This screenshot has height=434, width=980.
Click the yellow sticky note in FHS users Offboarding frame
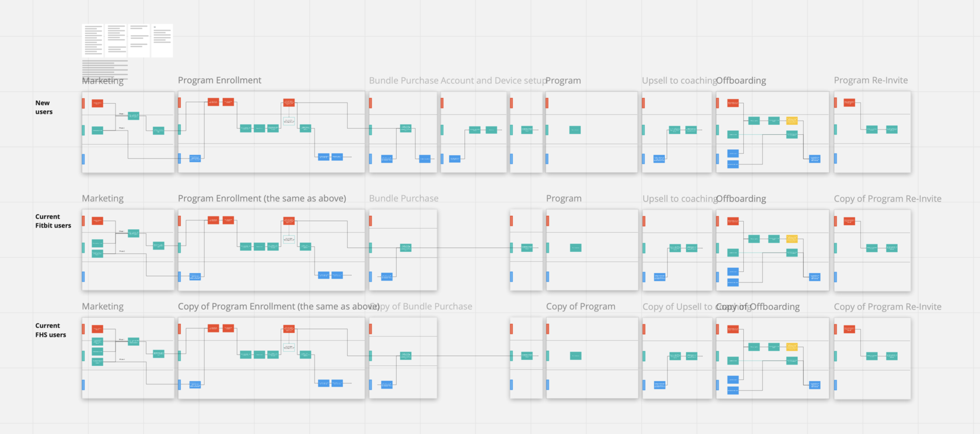point(792,346)
